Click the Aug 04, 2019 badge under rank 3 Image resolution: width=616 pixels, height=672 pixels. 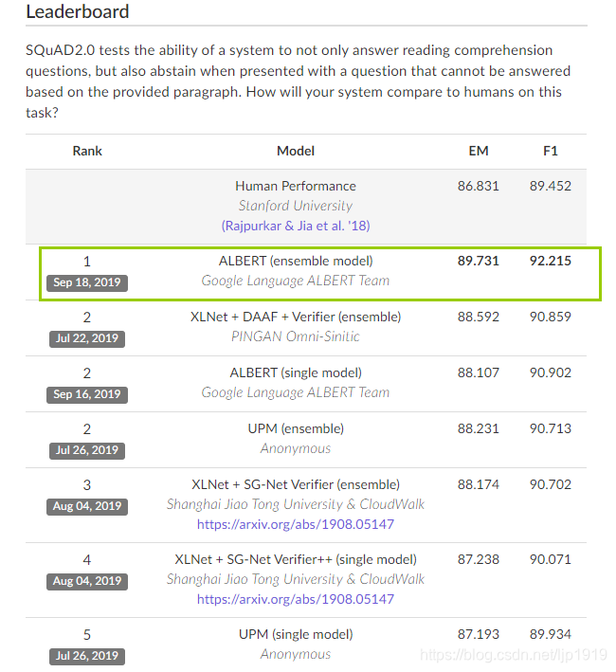tap(87, 506)
